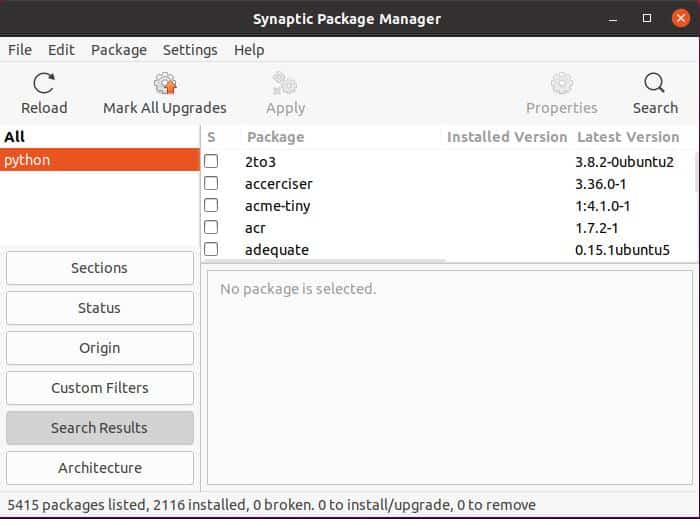
Task: Switch to the Custom Filters view
Action: pyautogui.click(x=100, y=388)
